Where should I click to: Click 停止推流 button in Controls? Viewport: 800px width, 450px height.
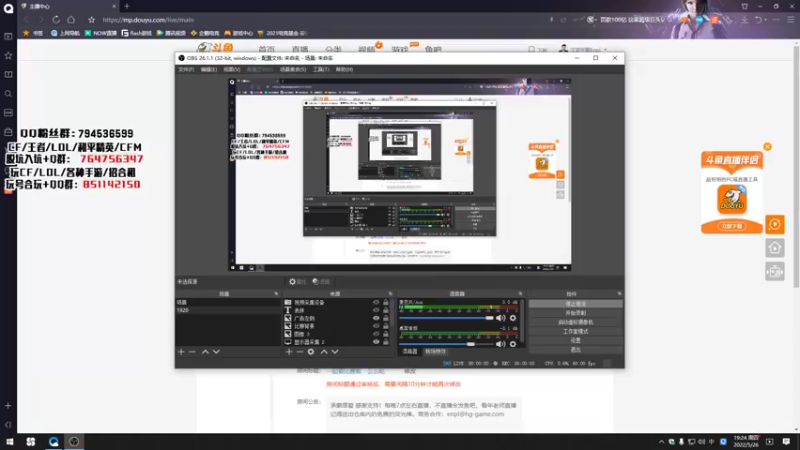point(576,304)
